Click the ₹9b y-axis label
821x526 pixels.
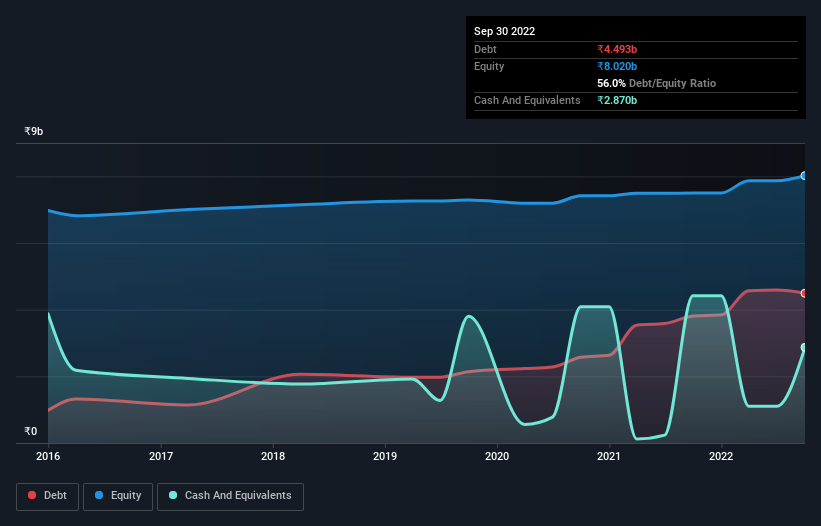pyautogui.click(x=34, y=131)
